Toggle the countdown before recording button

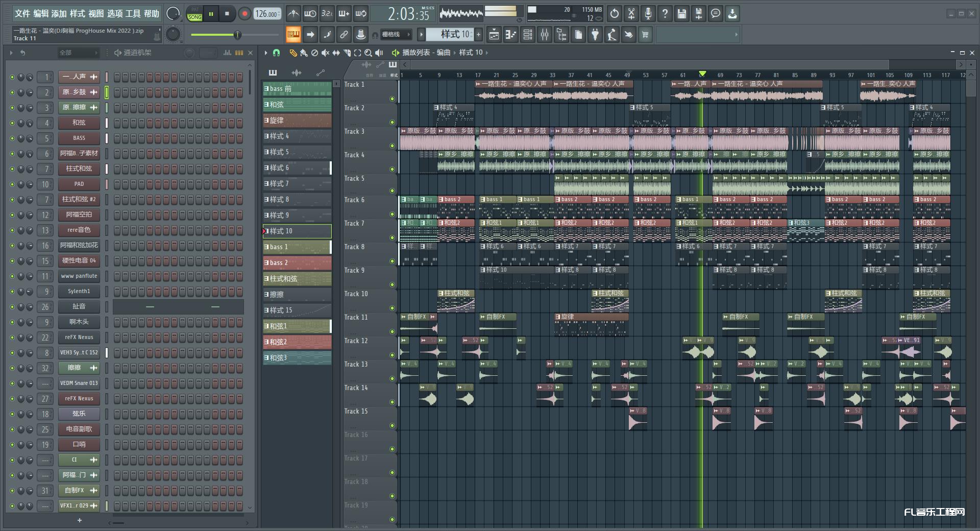pos(327,14)
